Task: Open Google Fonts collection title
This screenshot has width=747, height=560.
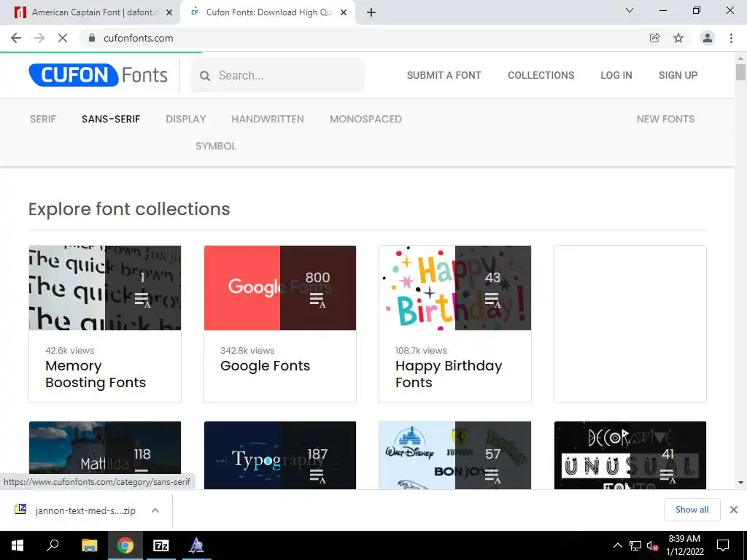Action: (x=265, y=366)
